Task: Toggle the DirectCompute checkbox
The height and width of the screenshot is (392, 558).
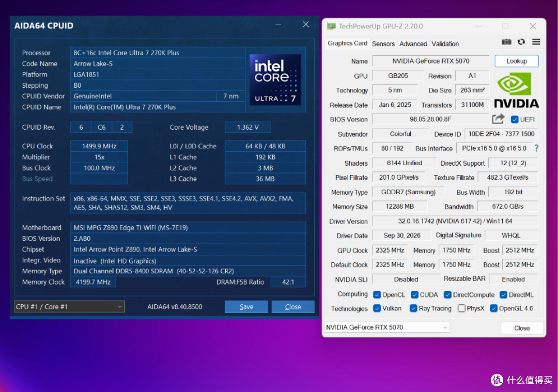Action: point(447,295)
